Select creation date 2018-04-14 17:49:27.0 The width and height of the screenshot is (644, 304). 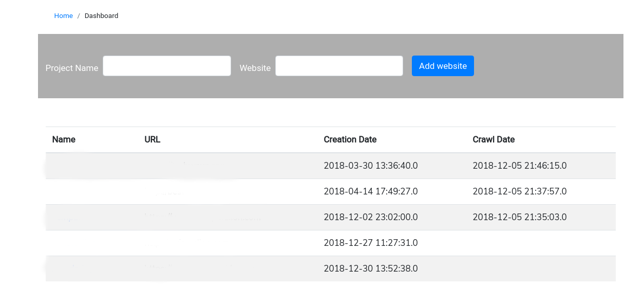370,191
